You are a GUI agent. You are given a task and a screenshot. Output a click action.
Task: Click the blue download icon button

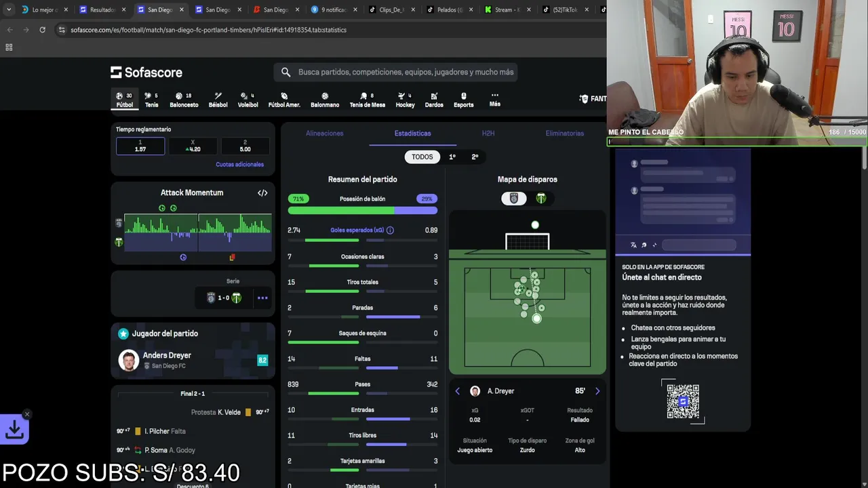[14, 429]
